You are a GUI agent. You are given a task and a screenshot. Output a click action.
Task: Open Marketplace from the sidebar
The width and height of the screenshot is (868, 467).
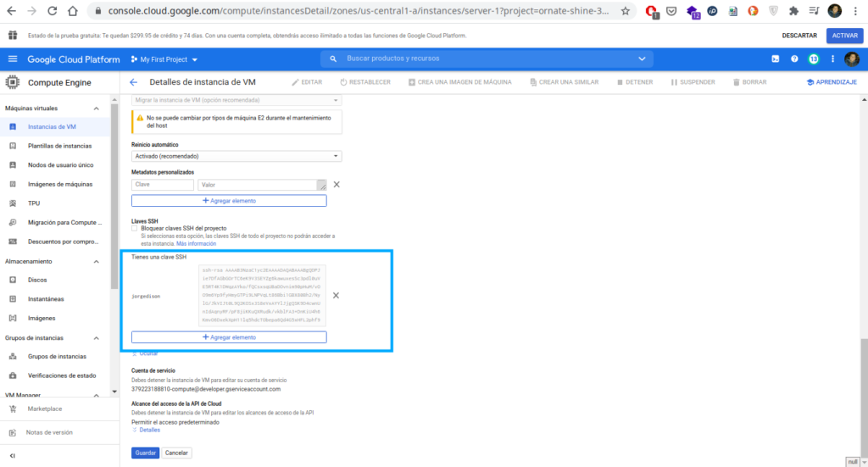point(45,409)
